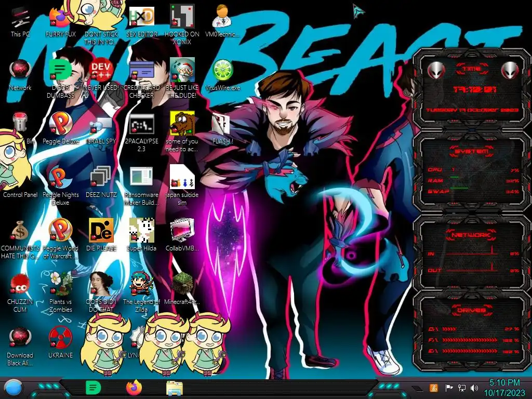Open the This PC desktop icon
Viewport: 532px width, 399px height.
tap(20, 22)
